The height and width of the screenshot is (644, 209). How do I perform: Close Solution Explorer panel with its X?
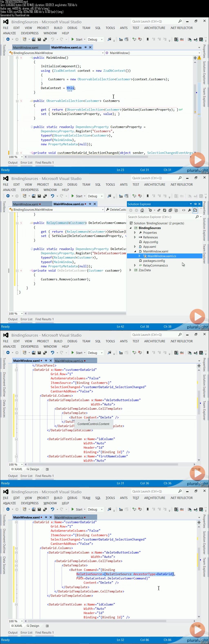[x=200, y=204]
